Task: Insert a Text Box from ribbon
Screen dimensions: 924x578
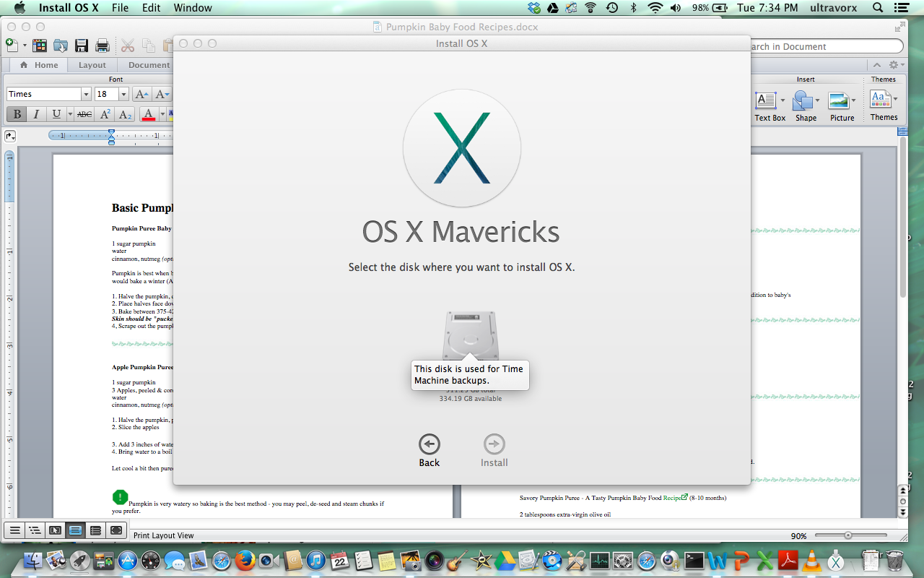Action: (x=767, y=100)
